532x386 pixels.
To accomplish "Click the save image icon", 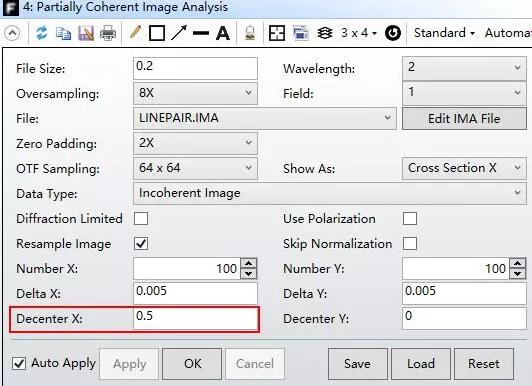I will tap(86, 34).
